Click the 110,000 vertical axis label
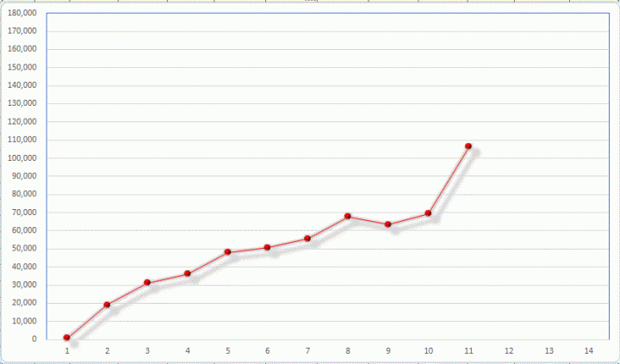 pos(22,139)
